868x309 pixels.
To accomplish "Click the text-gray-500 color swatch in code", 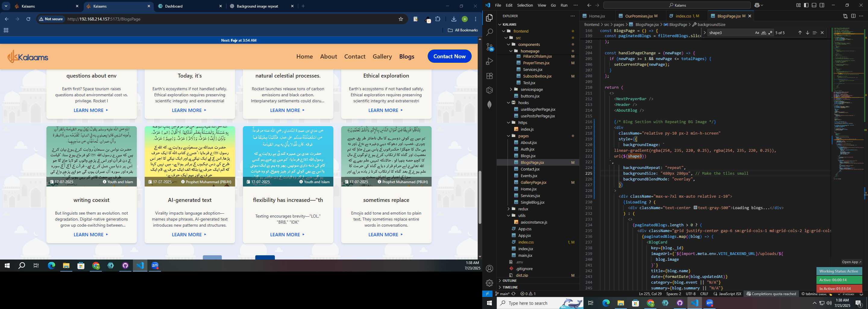I will pos(696,208).
